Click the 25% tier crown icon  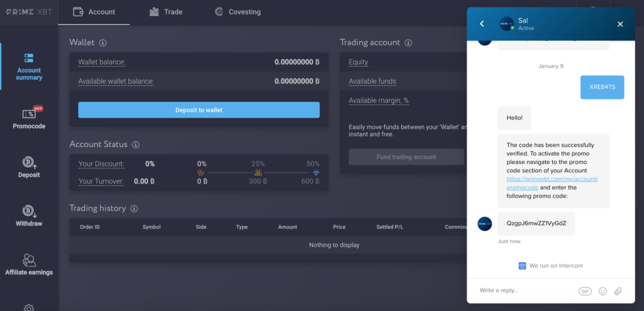point(258,173)
